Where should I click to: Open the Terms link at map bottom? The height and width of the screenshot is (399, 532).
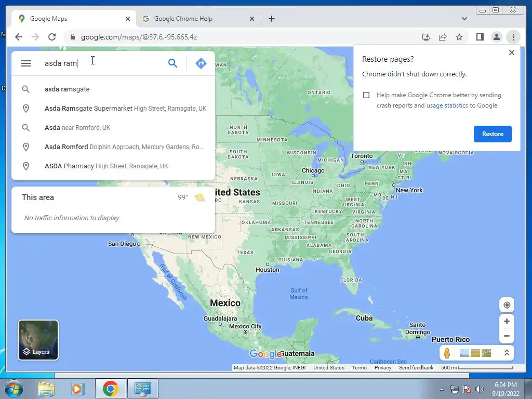click(360, 368)
